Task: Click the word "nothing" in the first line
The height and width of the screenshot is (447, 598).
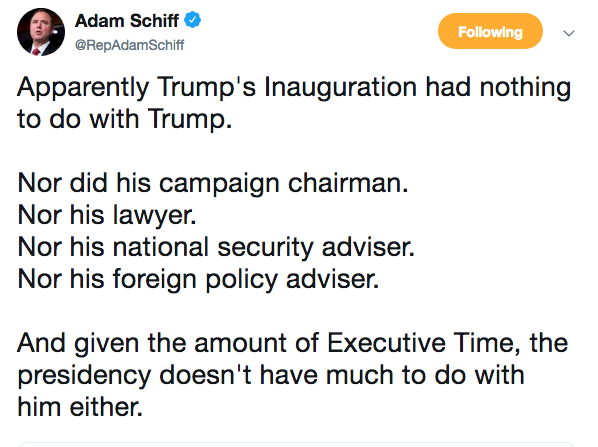Action: pos(526,88)
